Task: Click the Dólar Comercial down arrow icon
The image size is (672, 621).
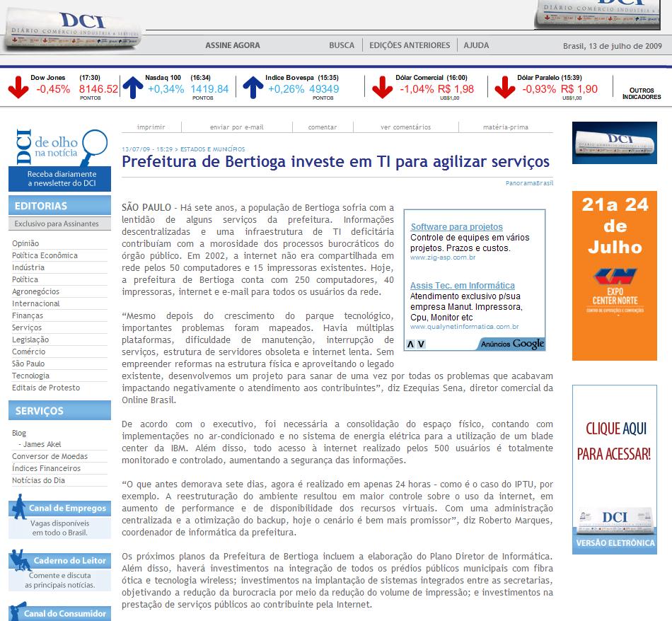Action: (382, 87)
